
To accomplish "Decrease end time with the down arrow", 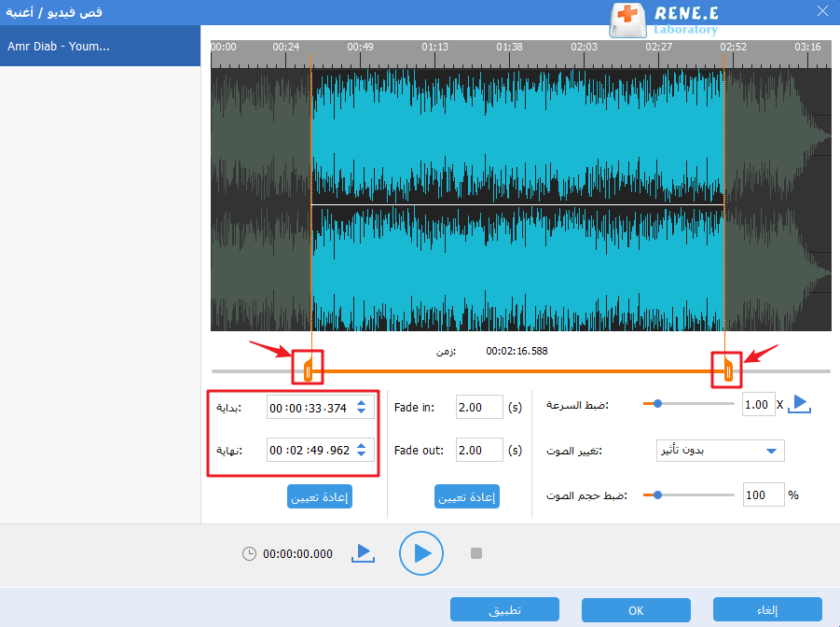I will coord(363,455).
